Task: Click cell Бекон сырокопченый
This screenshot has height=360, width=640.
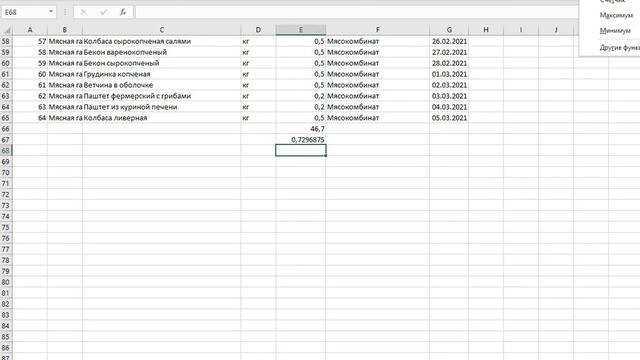Action: (162, 63)
